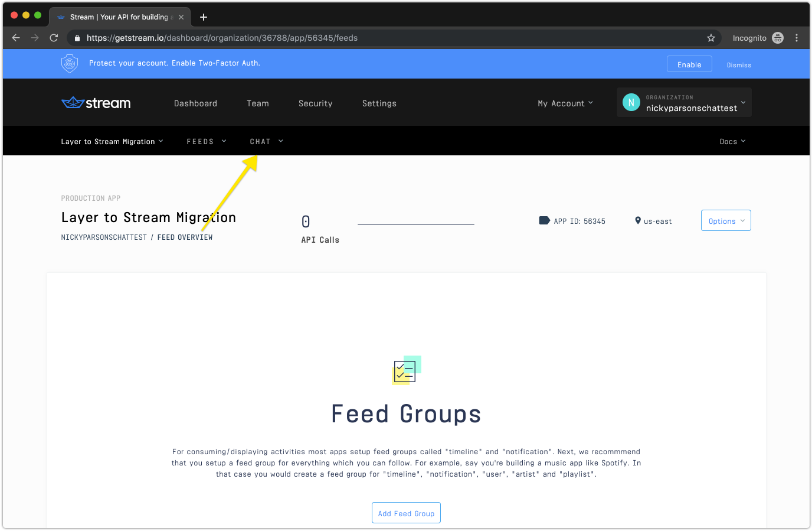Click the browser forward arrow
Screen dimensions: 812x531
click(35, 38)
